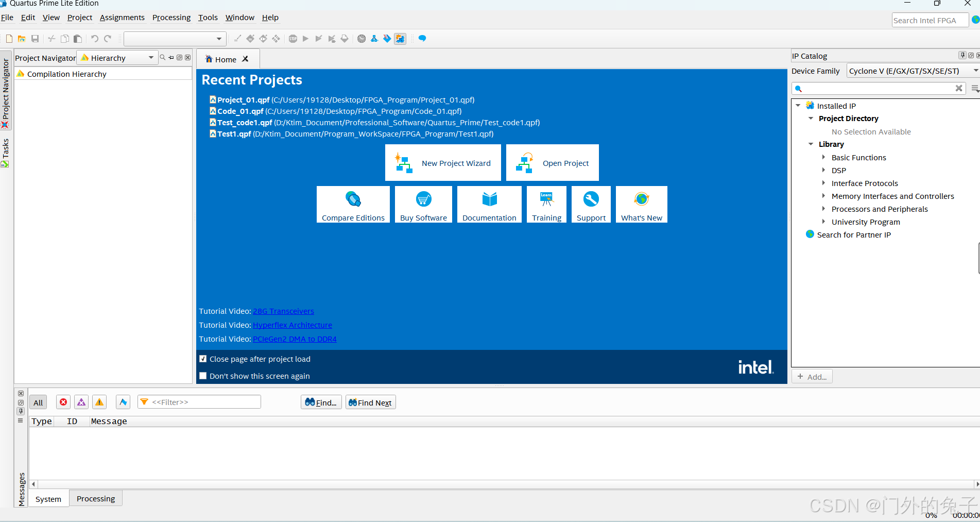Uncheck Close page after project load
The image size is (980, 522).
coord(203,359)
